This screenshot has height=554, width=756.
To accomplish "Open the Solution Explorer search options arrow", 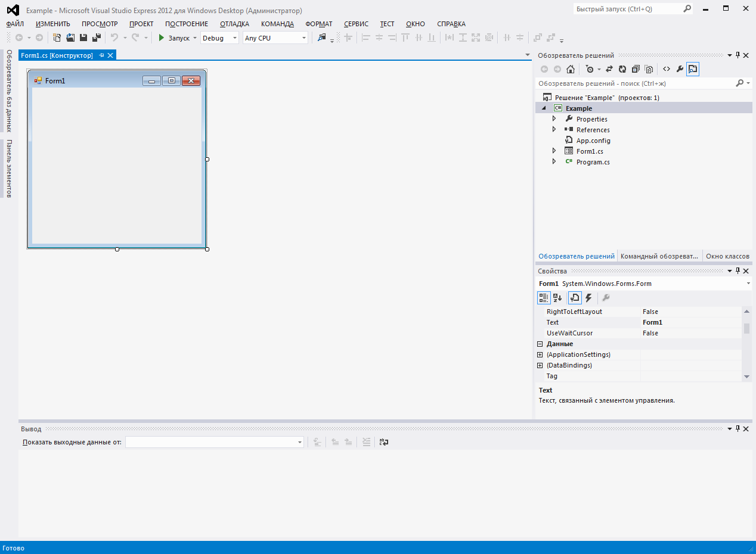I will [x=749, y=83].
